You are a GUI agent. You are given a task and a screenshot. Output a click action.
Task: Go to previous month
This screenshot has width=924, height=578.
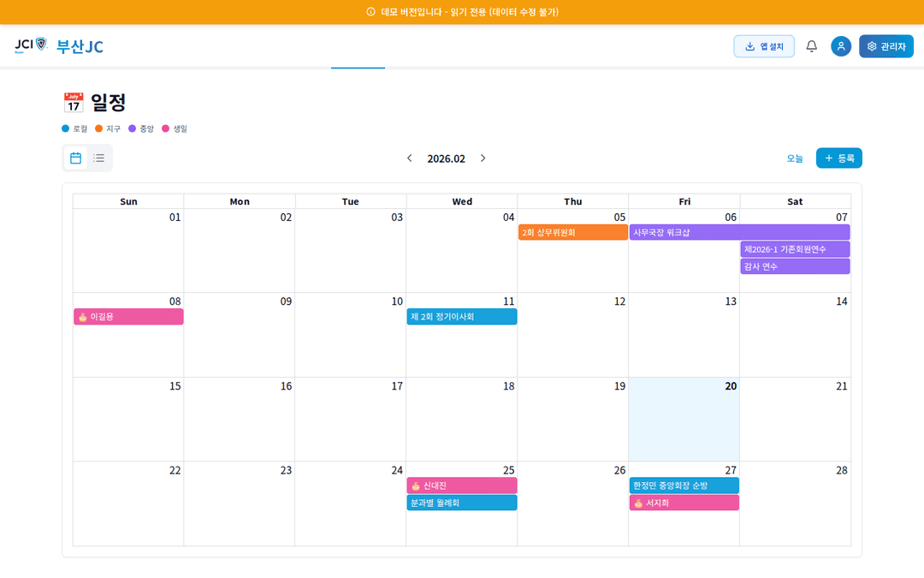pos(409,158)
